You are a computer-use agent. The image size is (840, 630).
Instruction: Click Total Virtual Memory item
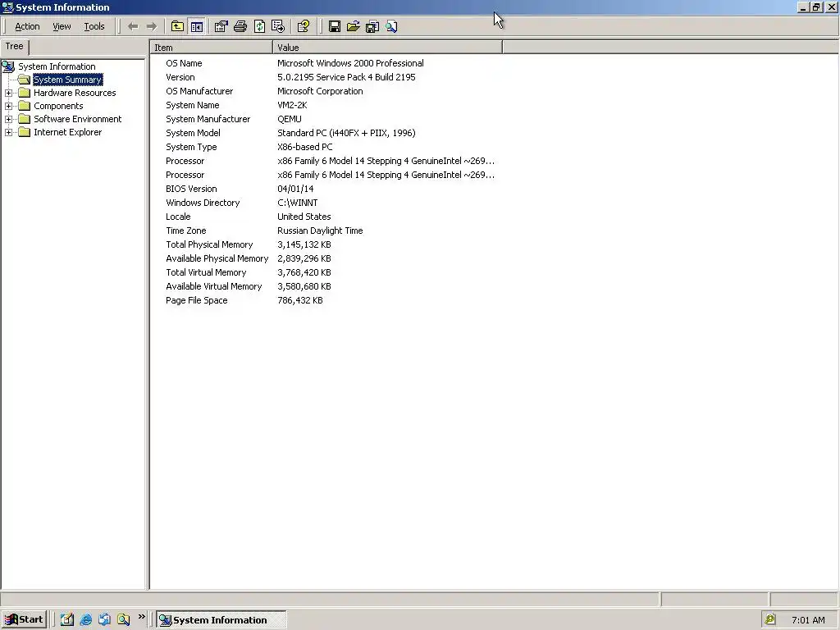point(206,272)
